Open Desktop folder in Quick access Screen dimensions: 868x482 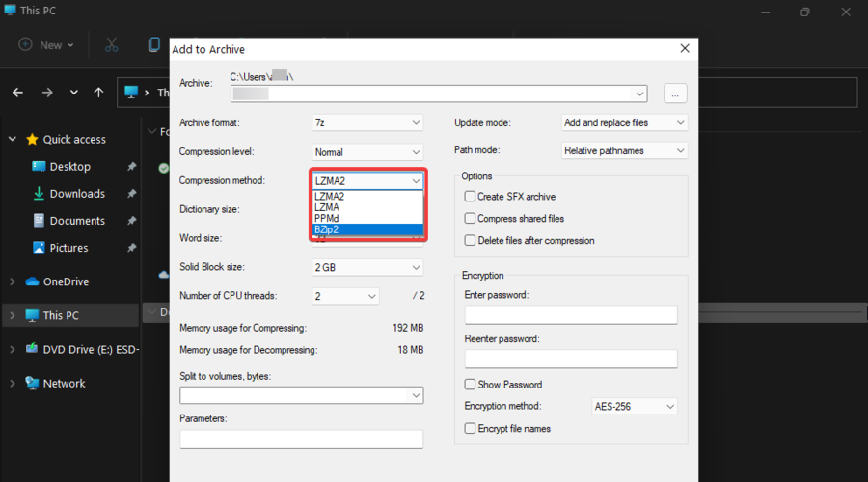(x=69, y=167)
